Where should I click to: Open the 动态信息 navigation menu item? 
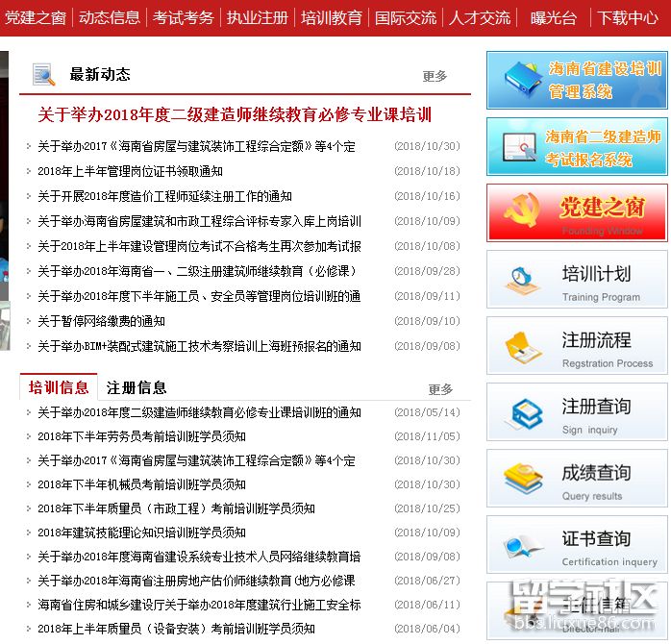(x=110, y=18)
